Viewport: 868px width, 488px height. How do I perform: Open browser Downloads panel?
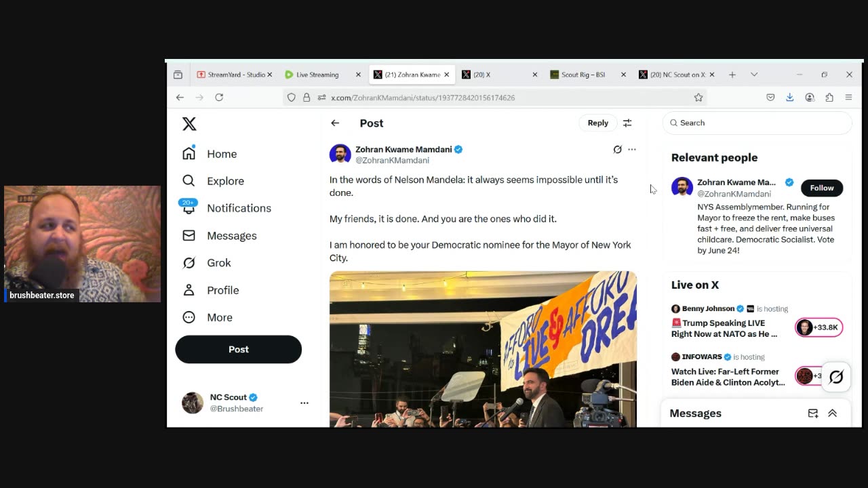pos(790,98)
